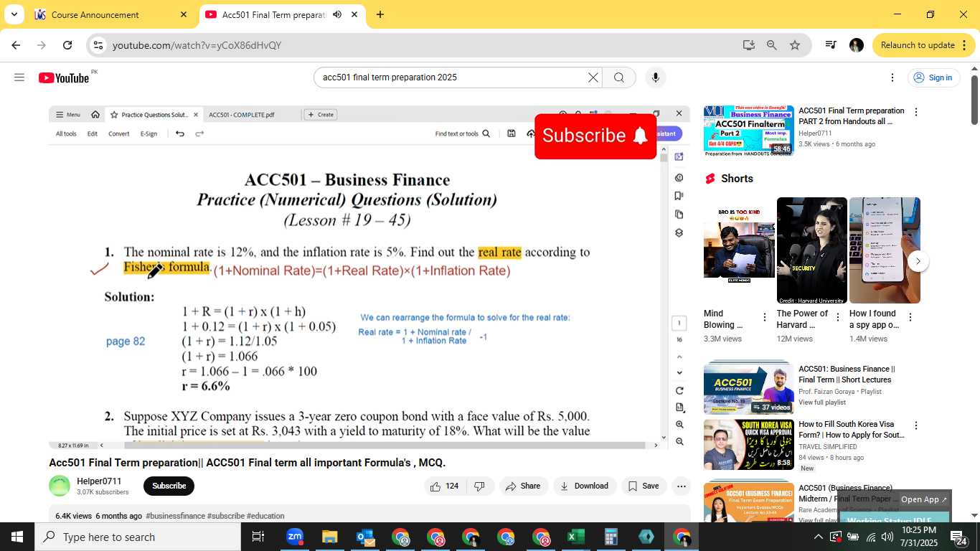Open #education hashtag link
This screenshot has height=551, width=980.
point(265,516)
